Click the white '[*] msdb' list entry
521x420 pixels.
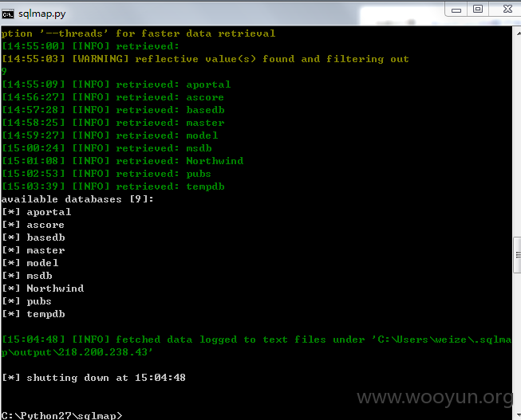click(x=27, y=276)
